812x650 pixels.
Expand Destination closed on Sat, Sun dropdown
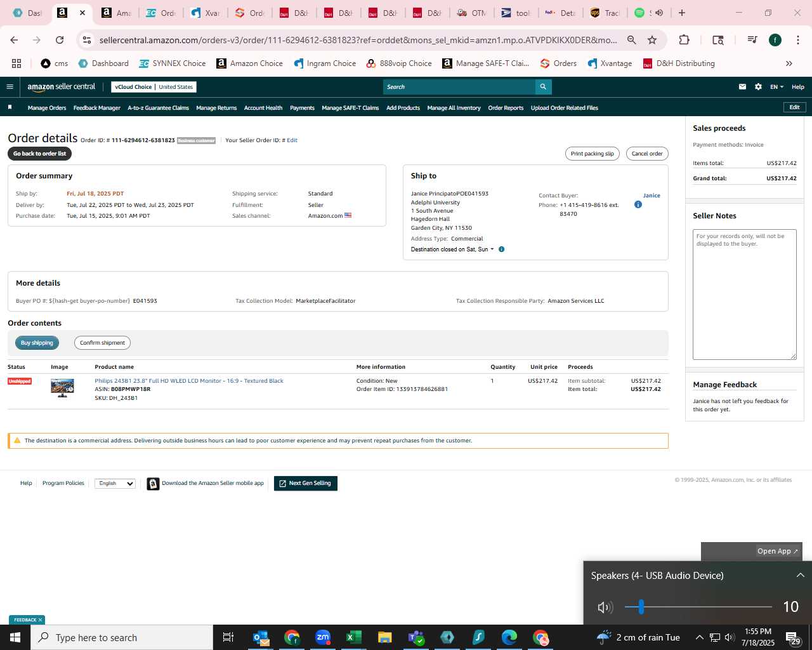tap(452, 249)
